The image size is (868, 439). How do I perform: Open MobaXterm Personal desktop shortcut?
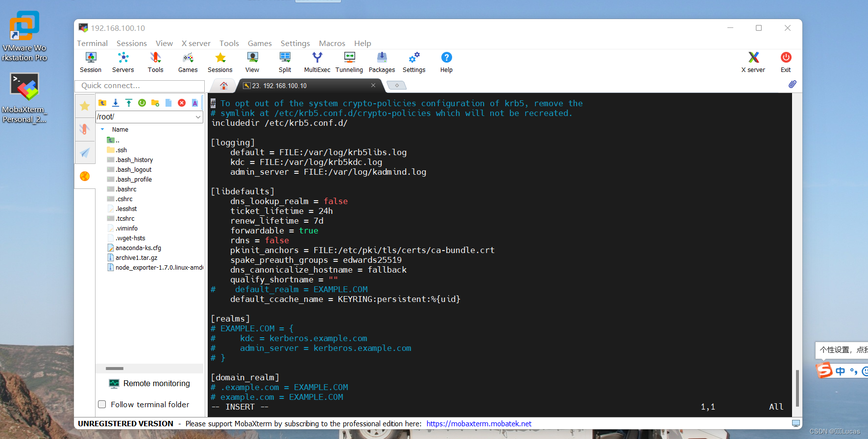24,98
